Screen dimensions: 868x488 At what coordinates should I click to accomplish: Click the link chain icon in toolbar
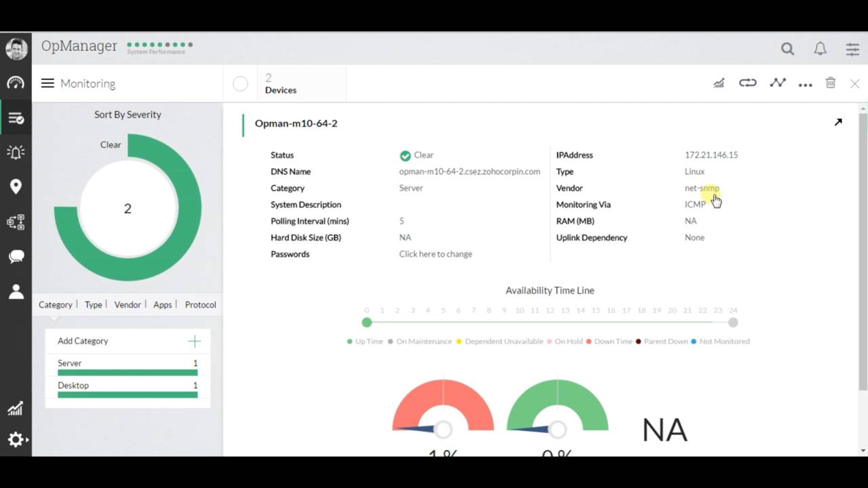pyautogui.click(x=747, y=83)
